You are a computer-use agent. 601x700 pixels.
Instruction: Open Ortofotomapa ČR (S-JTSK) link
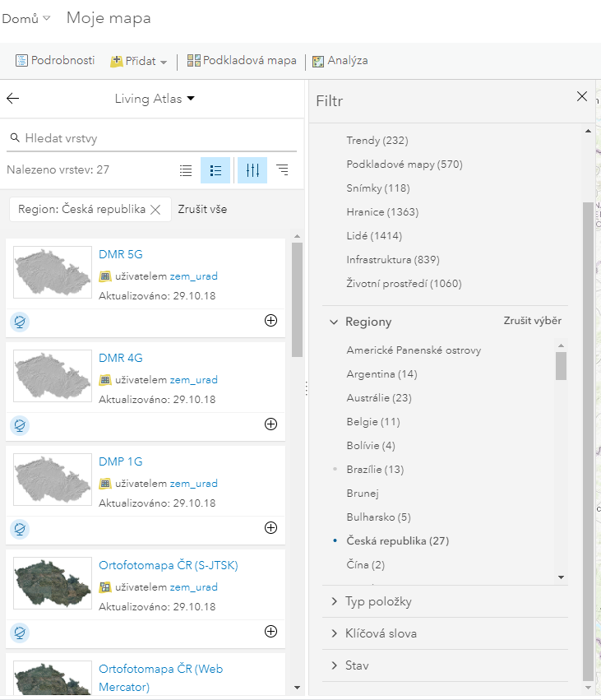pyautogui.click(x=169, y=565)
